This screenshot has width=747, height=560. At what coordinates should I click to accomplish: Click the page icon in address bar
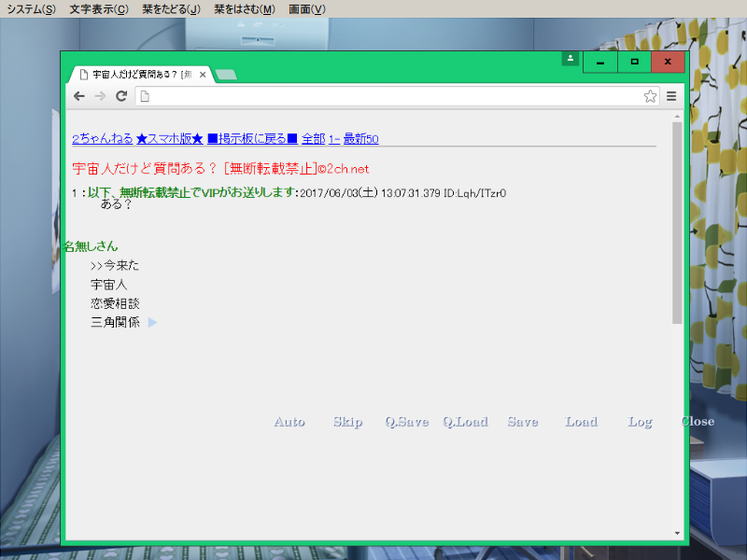click(x=145, y=96)
